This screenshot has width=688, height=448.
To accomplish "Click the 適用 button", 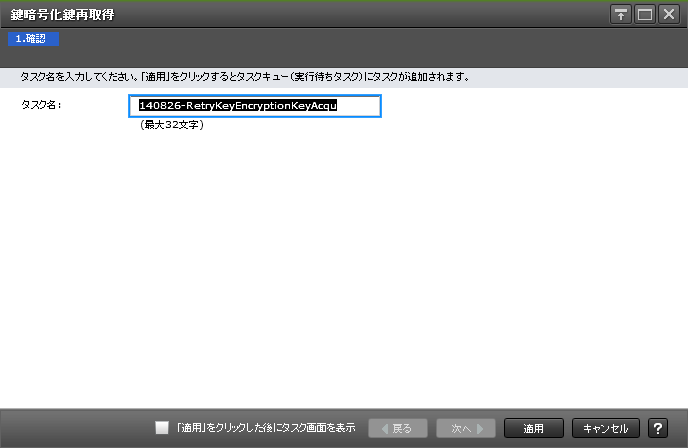I will pos(534,428).
